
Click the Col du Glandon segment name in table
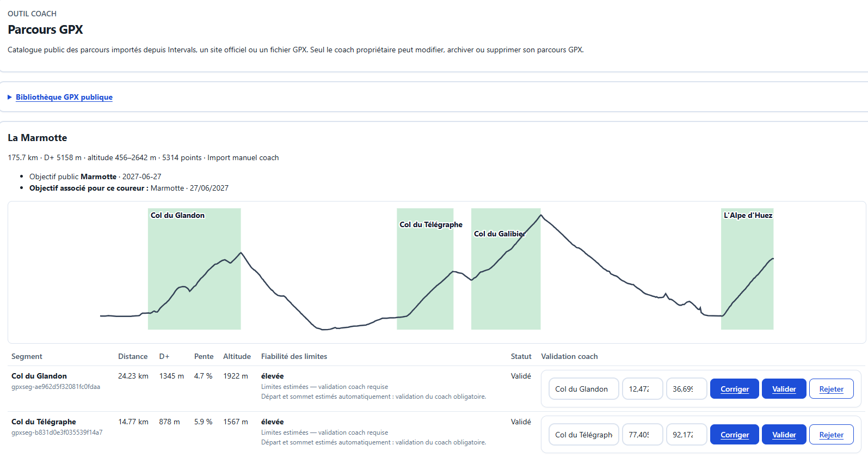pyautogui.click(x=39, y=376)
